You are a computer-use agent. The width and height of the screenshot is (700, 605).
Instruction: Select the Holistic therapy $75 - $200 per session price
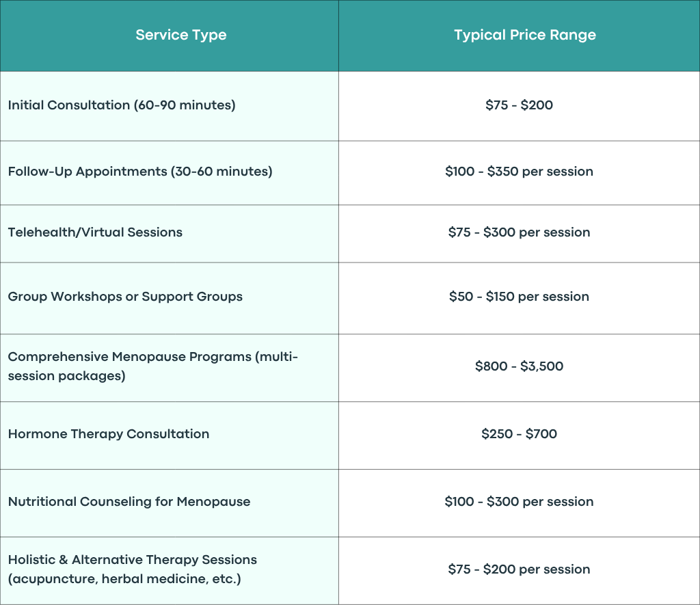[520, 569]
